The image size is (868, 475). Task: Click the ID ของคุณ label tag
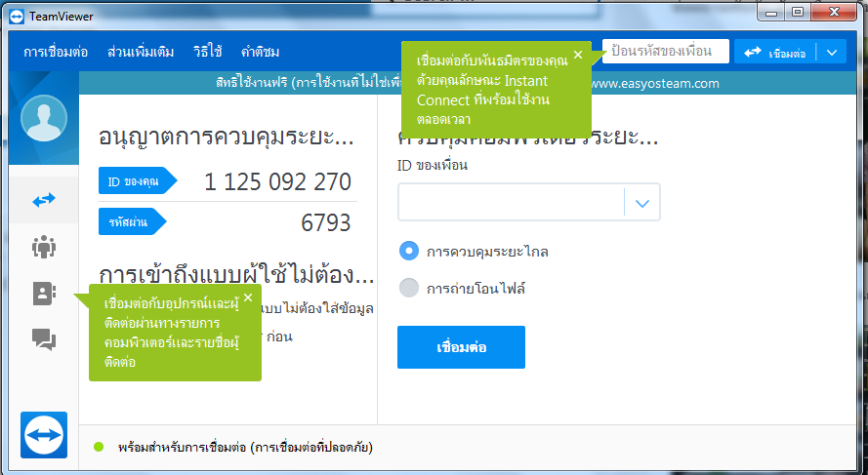click(138, 180)
